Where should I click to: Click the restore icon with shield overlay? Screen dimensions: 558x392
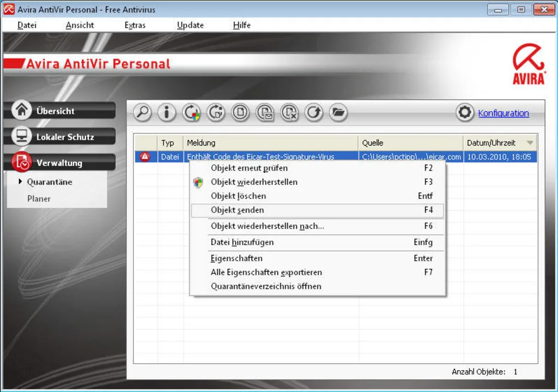coord(191,113)
